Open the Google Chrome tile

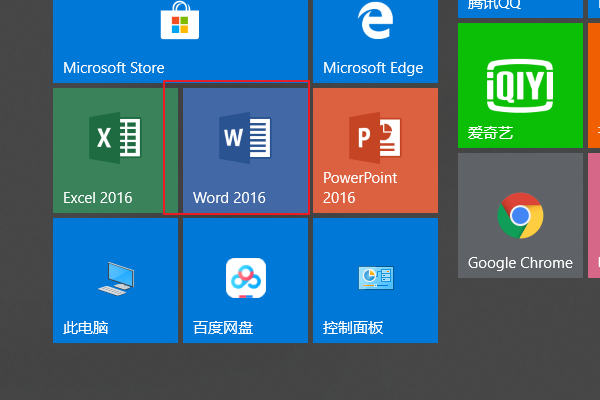(520, 216)
